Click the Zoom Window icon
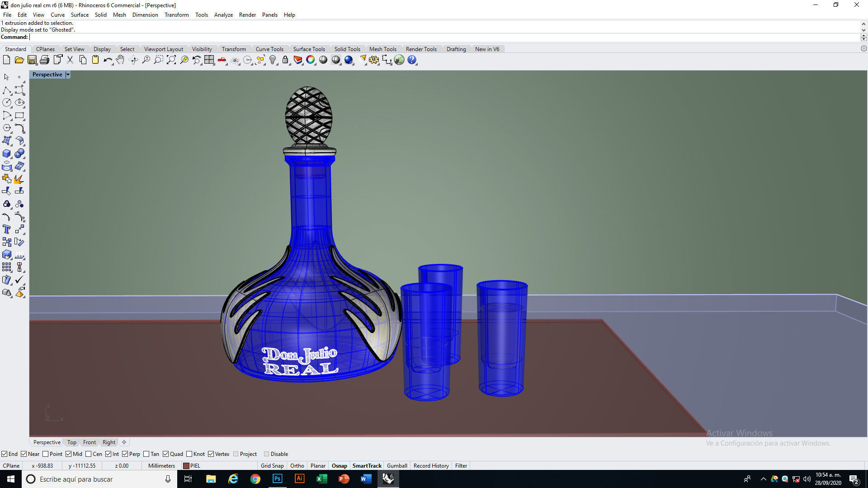Screen dimensions: 868x488 click(x=158, y=60)
